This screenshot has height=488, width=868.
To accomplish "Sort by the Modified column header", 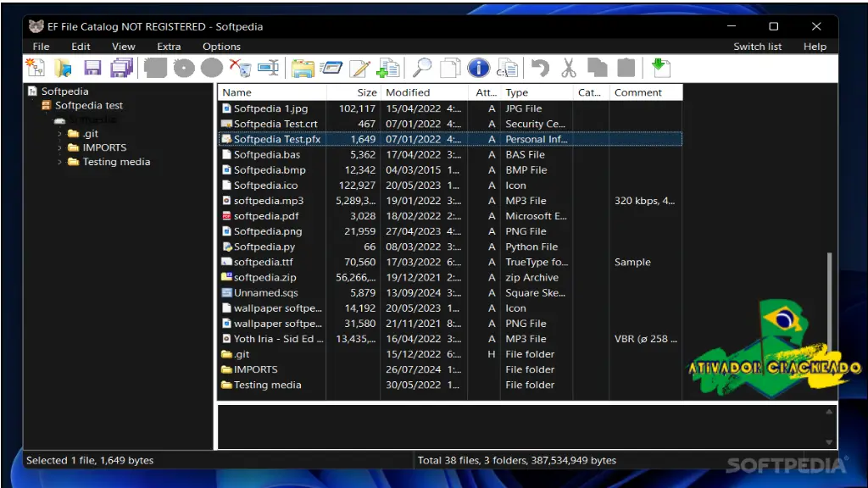I will point(425,92).
